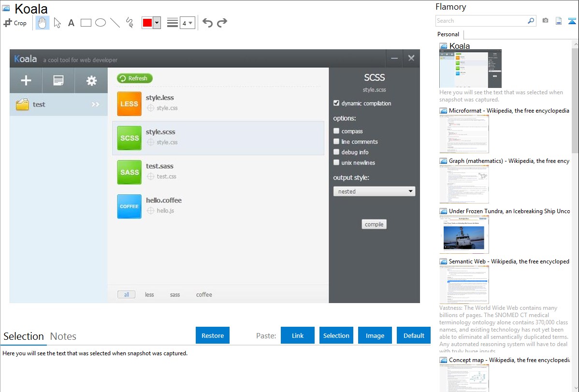The width and height of the screenshot is (579, 392).
Task: Select the arrow pointer tool
Action: click(57, 23)
